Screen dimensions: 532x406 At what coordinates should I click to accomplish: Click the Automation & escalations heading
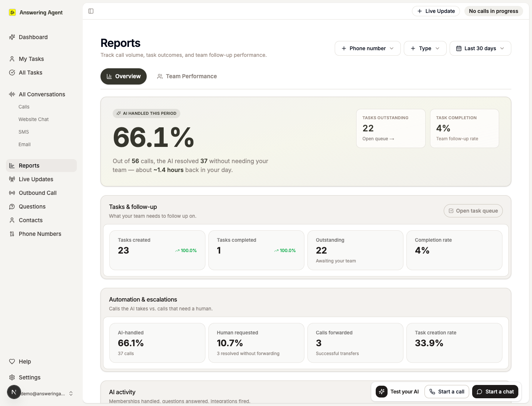tap(143, 300)
